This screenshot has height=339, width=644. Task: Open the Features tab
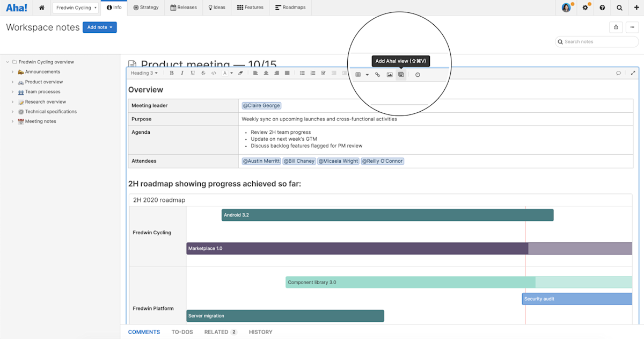click(x=250, y=8)
